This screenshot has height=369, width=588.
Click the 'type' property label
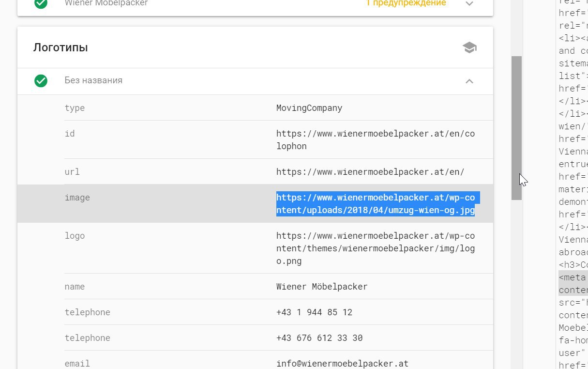click(x=75, y=108)
